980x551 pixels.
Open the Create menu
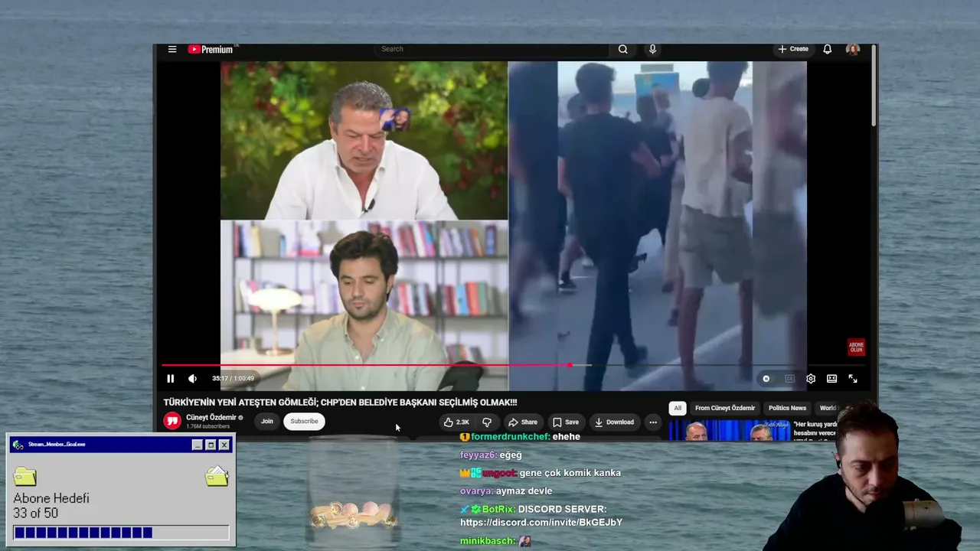[793, 49]
